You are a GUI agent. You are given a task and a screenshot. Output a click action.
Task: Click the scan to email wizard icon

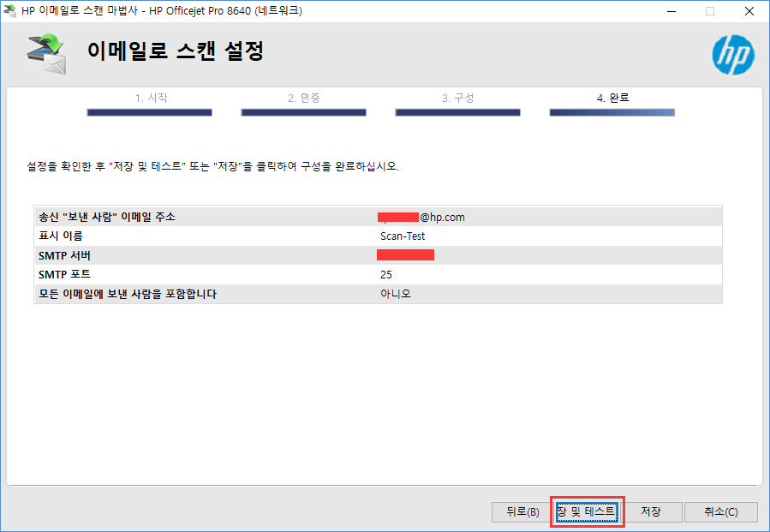(46, 54)
